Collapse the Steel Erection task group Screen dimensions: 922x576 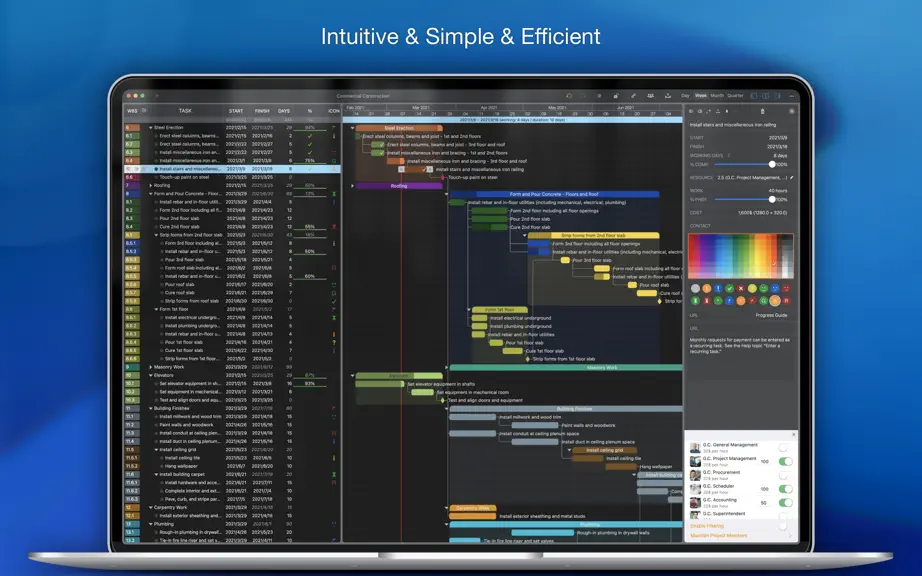point(151,128)
